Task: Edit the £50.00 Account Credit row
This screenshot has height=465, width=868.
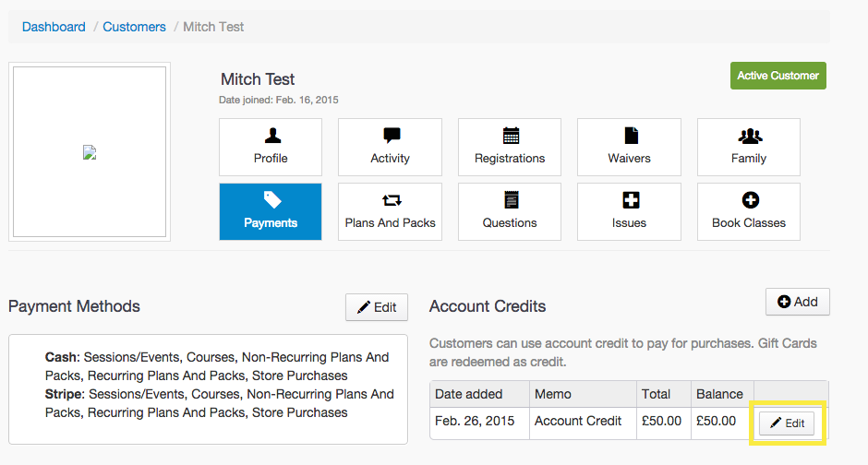Action: click(x=787, y=423)
